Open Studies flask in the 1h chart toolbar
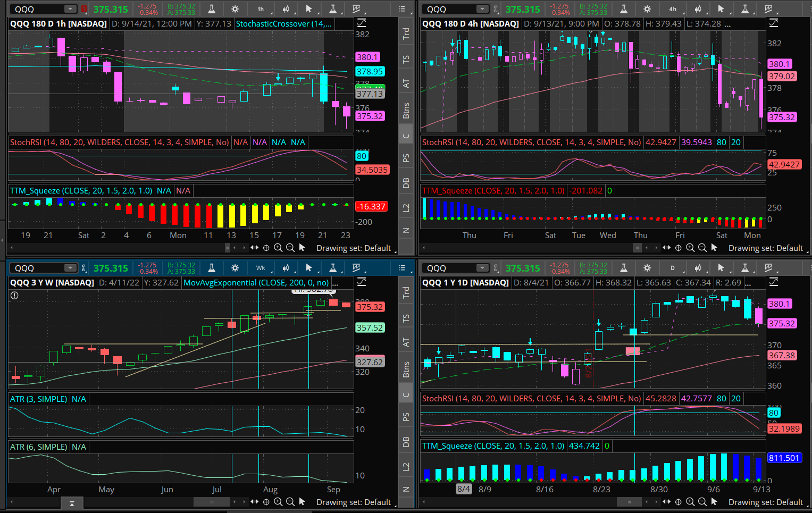 coord(212,9)
